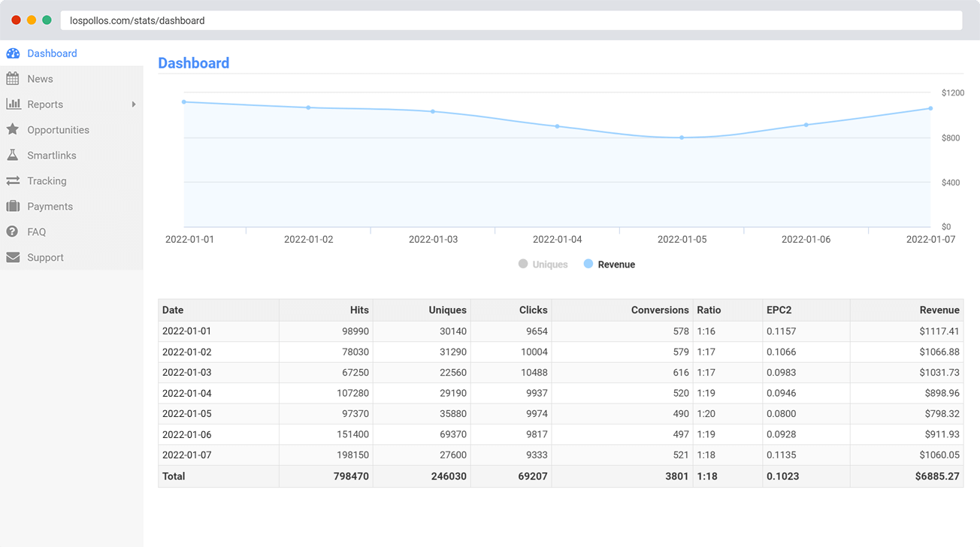The width and height of the screenshot is (980, 547).
Task: Click the Dashboard page heading
Action: point(194,63)
